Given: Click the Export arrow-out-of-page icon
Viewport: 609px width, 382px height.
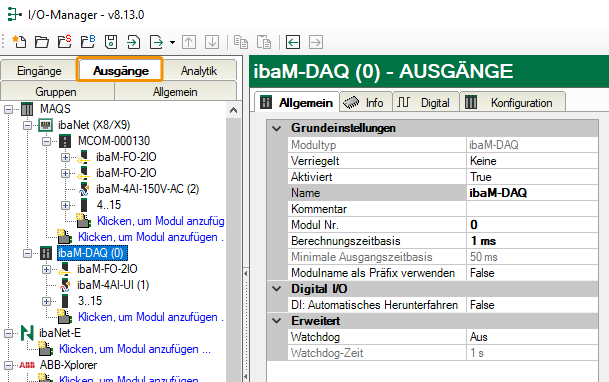Looking at the screenshot, I should pos(157,42).
